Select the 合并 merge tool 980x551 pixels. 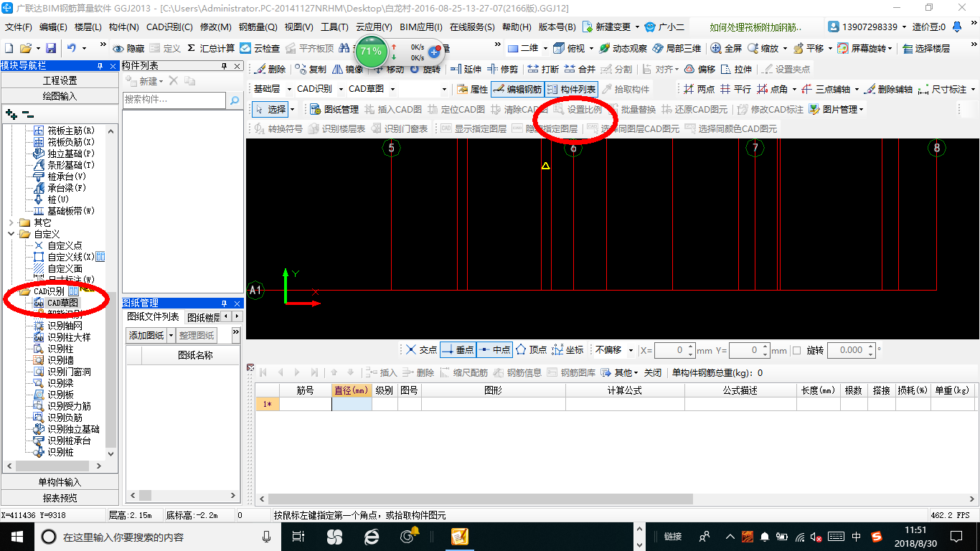(580, 70)
